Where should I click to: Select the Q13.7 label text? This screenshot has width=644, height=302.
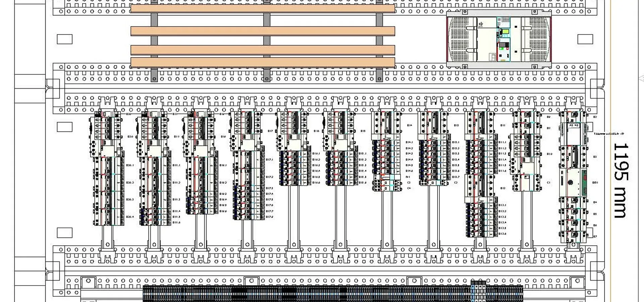(x=455, y=177)
